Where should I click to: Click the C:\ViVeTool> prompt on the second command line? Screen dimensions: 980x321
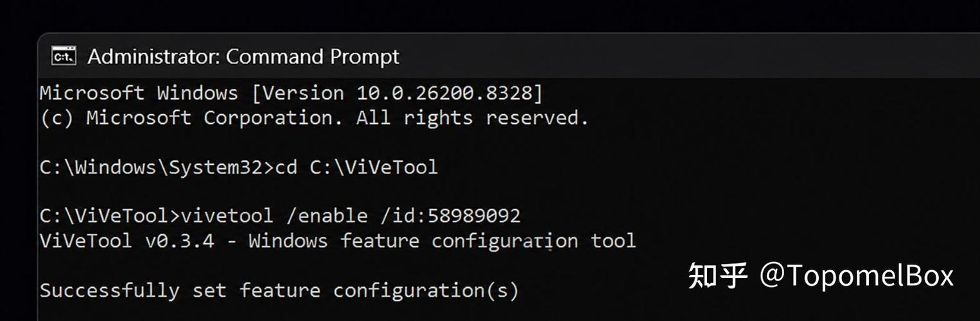110,216
